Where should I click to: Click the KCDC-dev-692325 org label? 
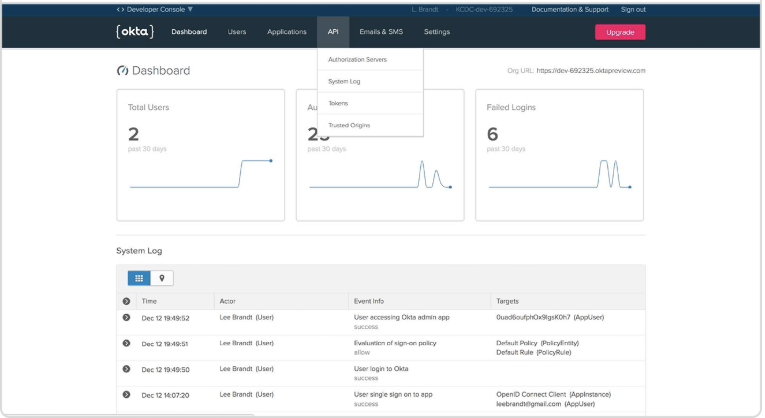pyautogui.click(x=484, y=9)
